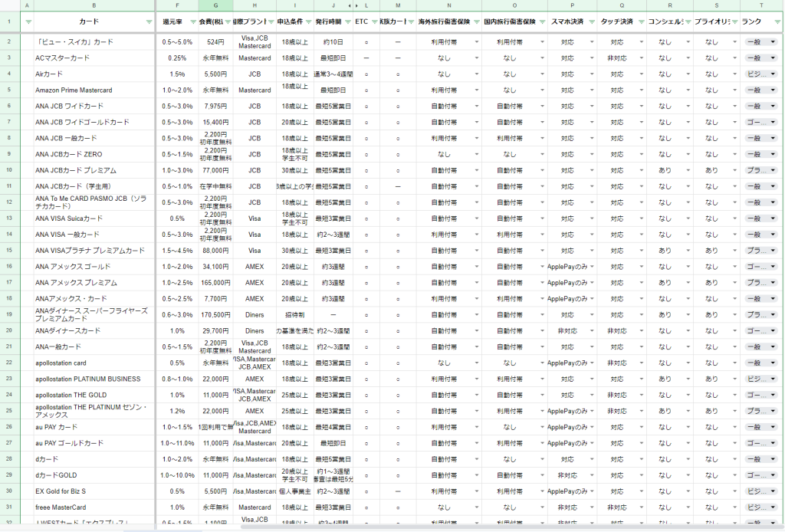Open the filter icon for スマホ決済 header

(590, 22)
